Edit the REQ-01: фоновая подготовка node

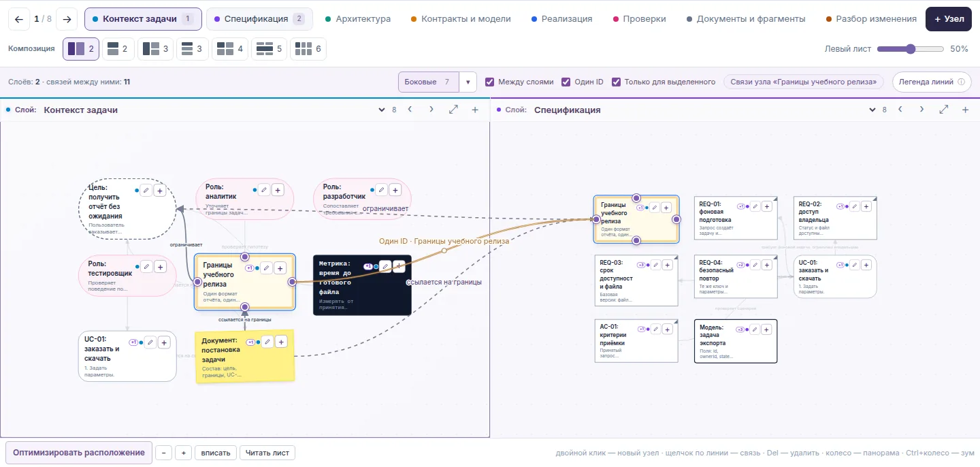click(x=754, y=206)
